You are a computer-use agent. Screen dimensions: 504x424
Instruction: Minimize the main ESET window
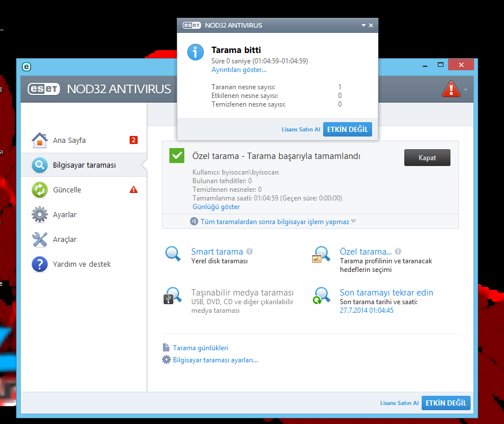tap(425, 65)
